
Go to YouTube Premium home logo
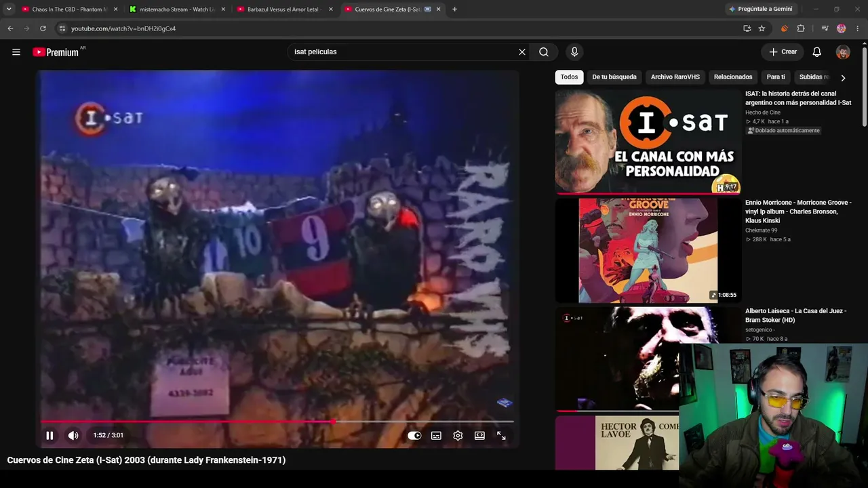pyautogui.click(x=56, y=52)
